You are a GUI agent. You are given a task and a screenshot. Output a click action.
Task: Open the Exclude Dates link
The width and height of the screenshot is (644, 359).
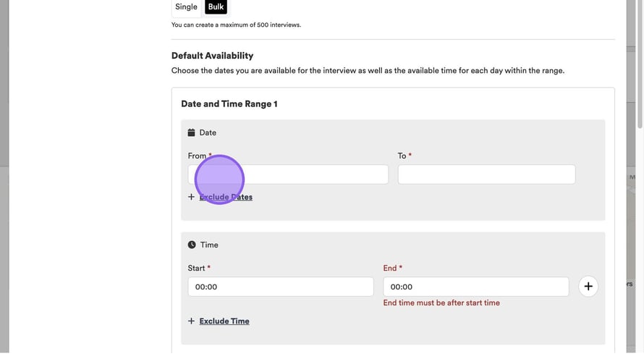(x=226, y=197)
